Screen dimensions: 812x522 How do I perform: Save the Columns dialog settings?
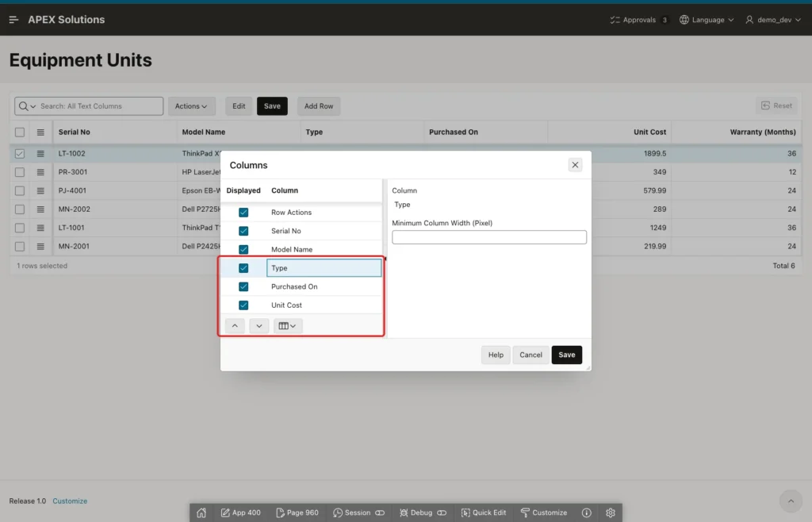[x=566, y=355]
